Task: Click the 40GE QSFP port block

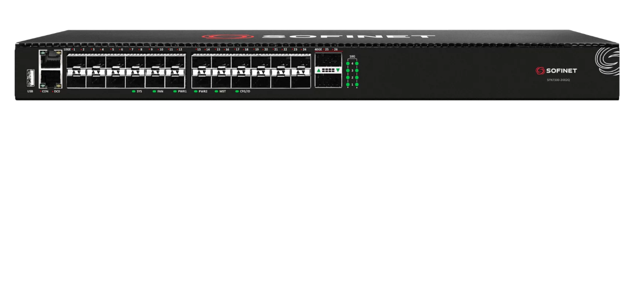Action: coord(328,70)
